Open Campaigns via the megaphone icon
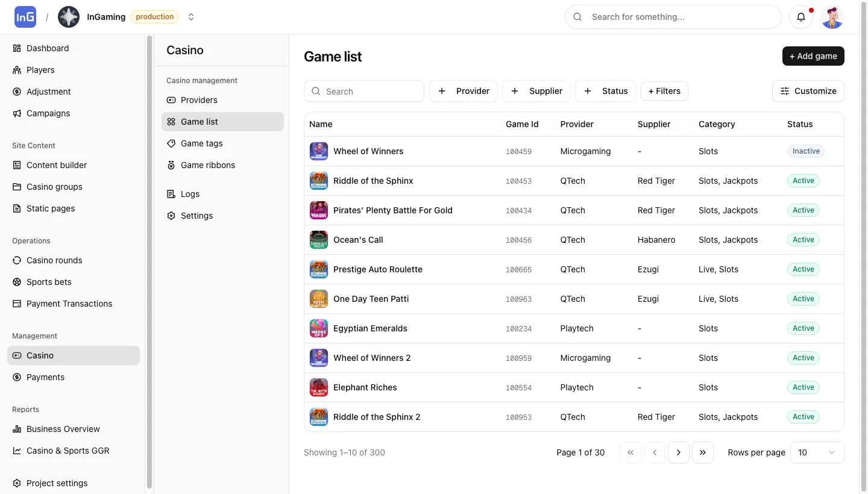 48,113
